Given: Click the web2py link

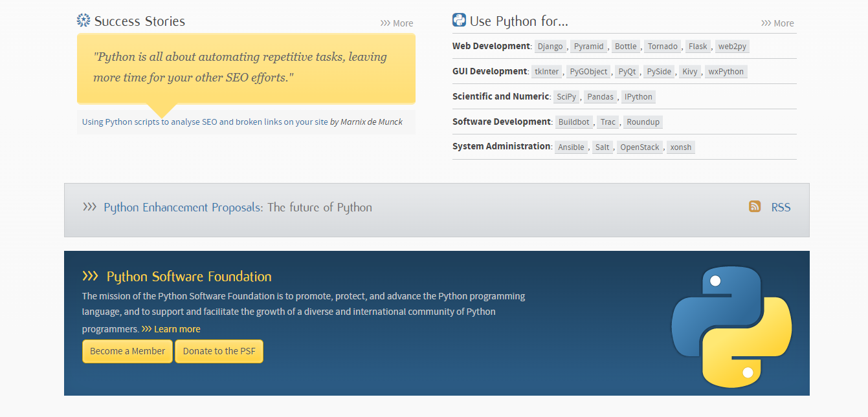Looking at the screenshot, I should coord(732,47).
